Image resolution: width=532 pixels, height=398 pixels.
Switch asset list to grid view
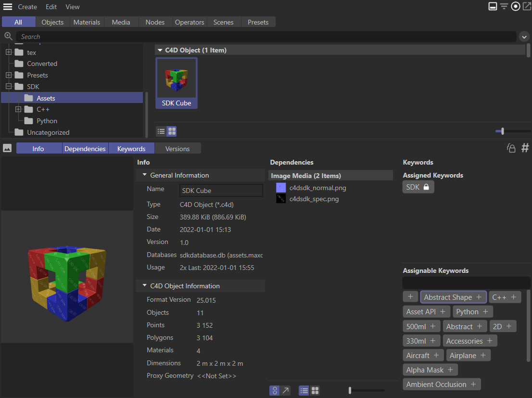pyautogui.click(x=171, y=131)
